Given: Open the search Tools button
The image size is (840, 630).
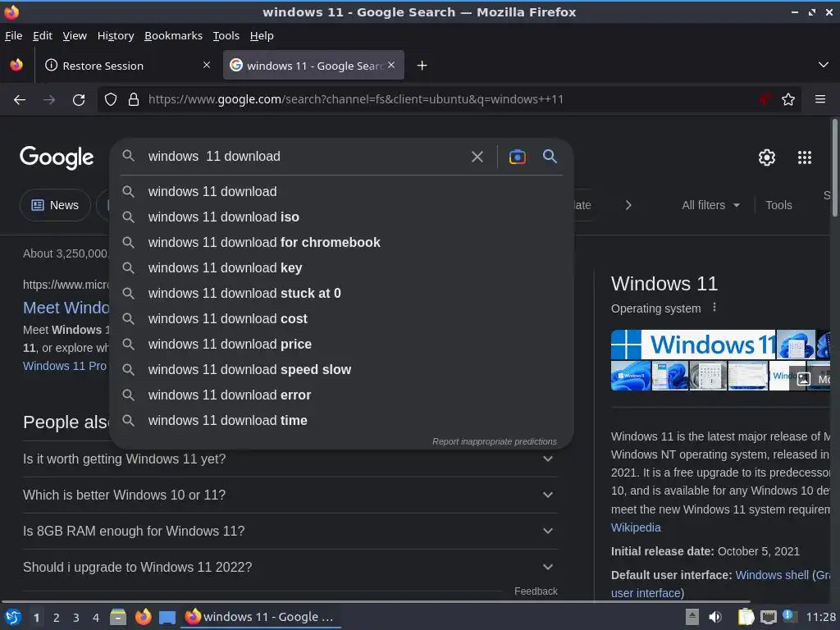Looking at the screenshot, I should click(778, 205).
